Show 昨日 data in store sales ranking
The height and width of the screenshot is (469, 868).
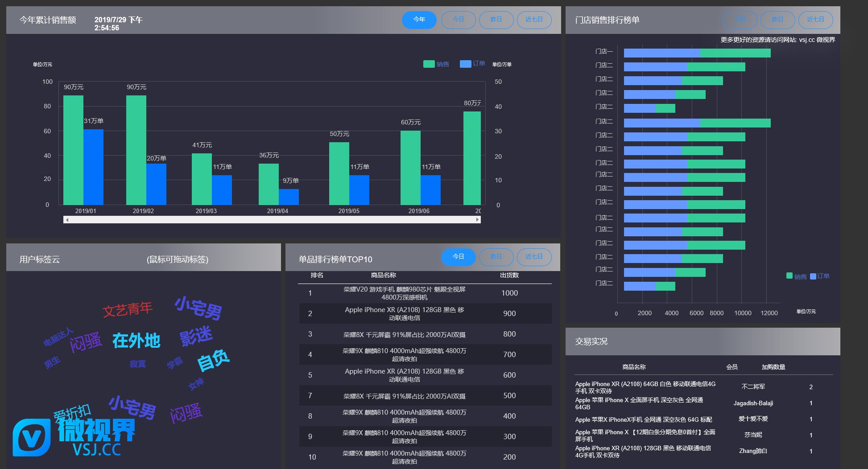[x=777, y=20]
